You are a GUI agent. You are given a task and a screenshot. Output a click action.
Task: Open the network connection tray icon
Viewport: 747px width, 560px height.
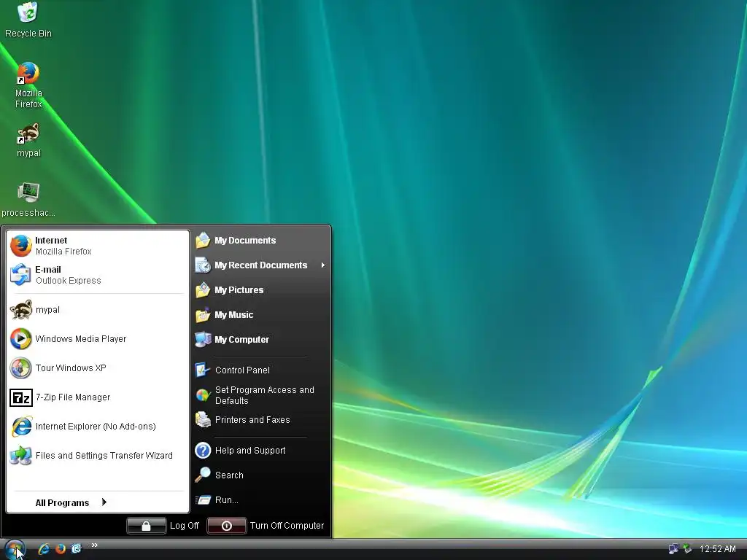(673, 549)
